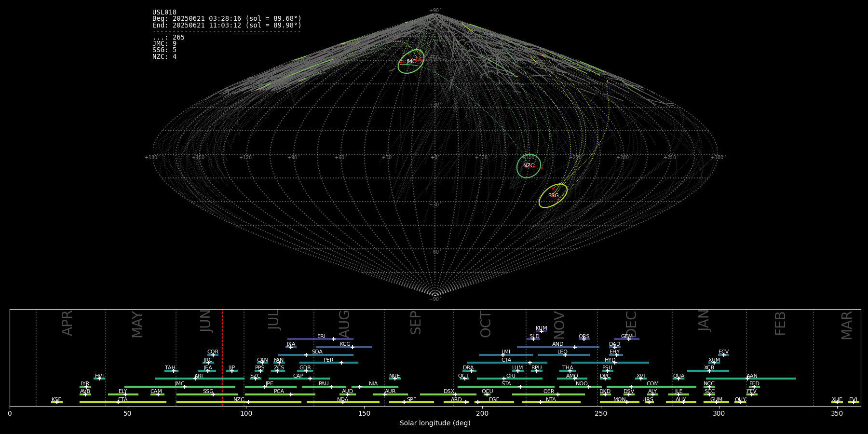Click the PER shower bar in the timeline

point(329,363)
